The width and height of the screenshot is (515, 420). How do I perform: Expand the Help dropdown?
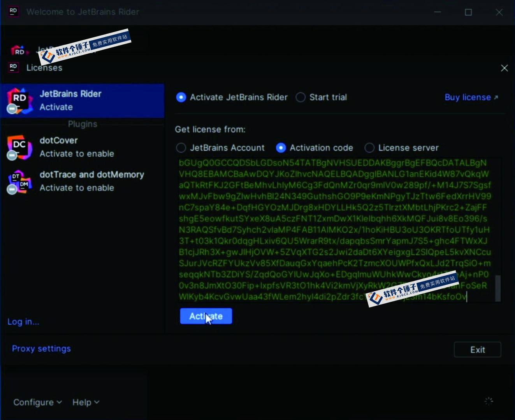tap(86, 402)
